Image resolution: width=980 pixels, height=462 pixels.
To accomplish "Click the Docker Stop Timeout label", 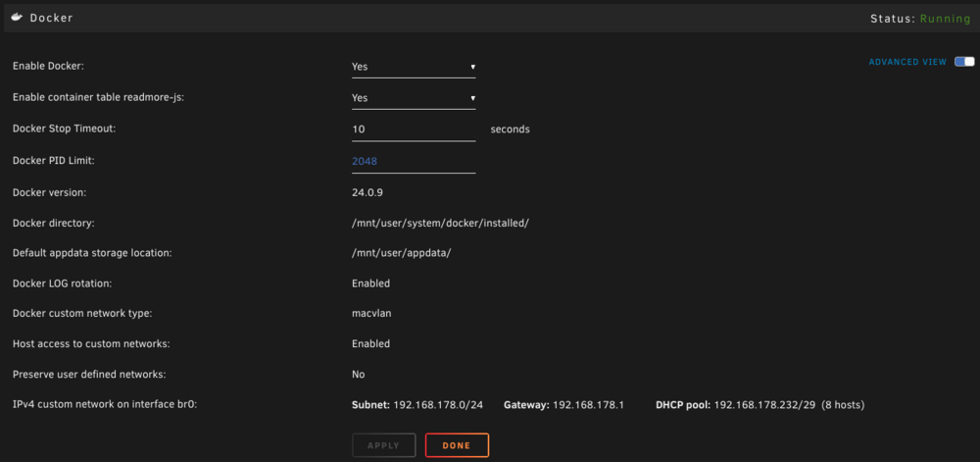I will click(65, 128).
